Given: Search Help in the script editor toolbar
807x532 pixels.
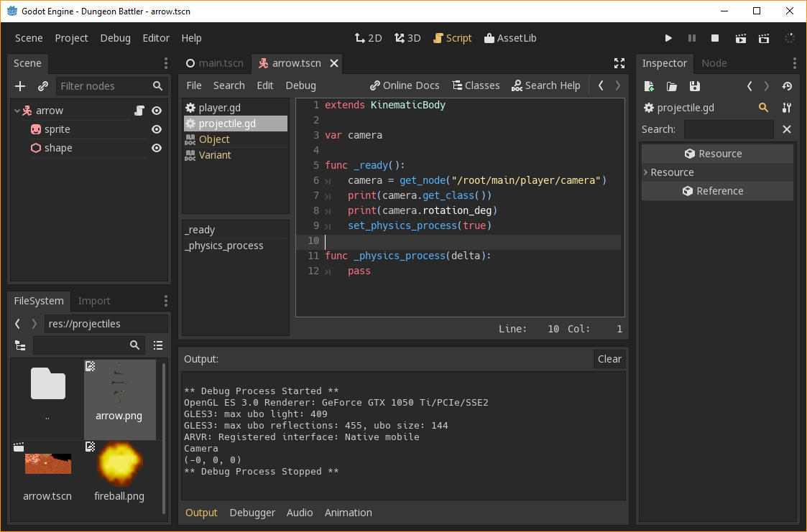Looking at the screenshot, I should pyautogui.click(x=546, y=85).
